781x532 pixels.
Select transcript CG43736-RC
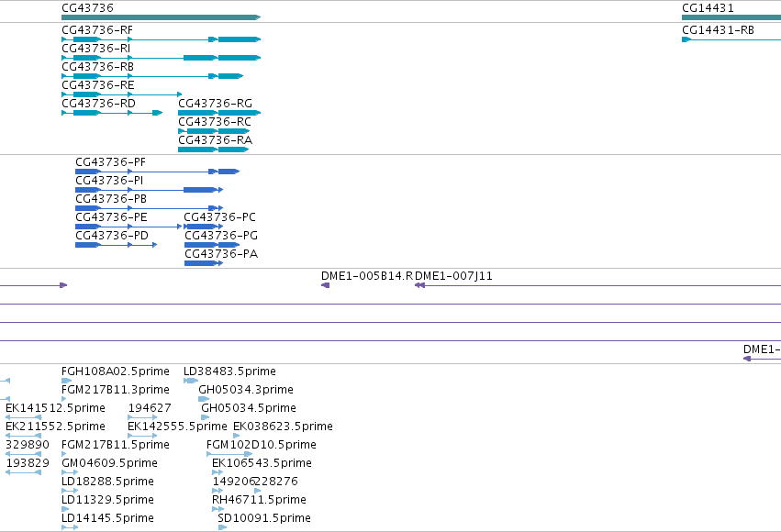click(214, 131)
